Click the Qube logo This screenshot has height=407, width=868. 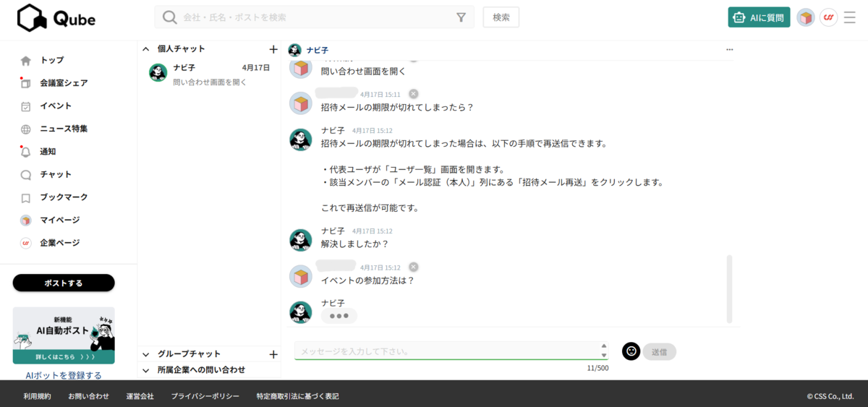[x=56, y=18]
